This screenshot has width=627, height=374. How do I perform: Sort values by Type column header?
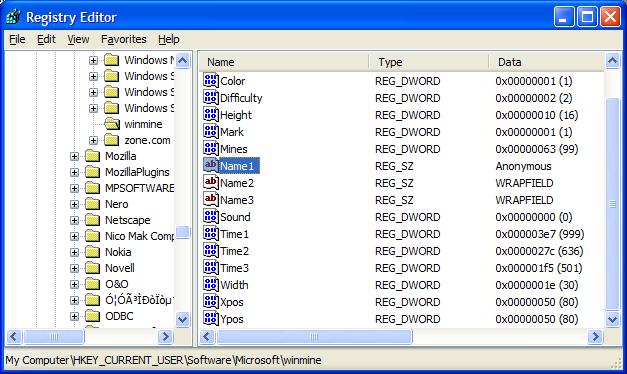(429, 62)
